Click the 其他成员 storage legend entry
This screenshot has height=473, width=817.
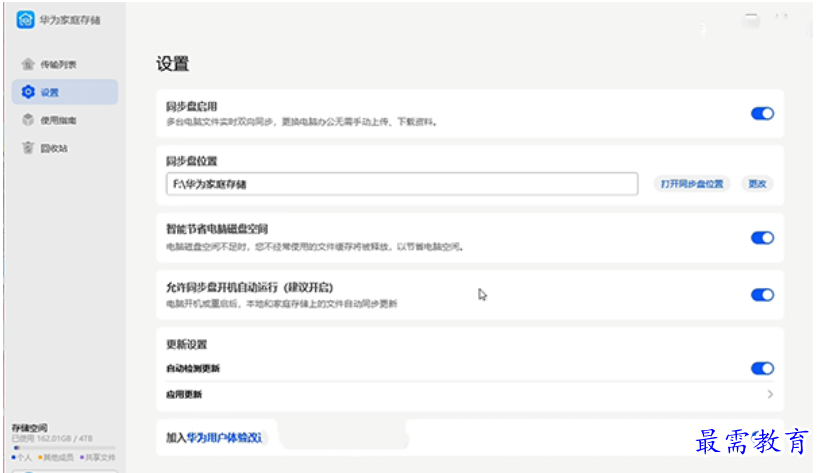(x=56, y=457)
